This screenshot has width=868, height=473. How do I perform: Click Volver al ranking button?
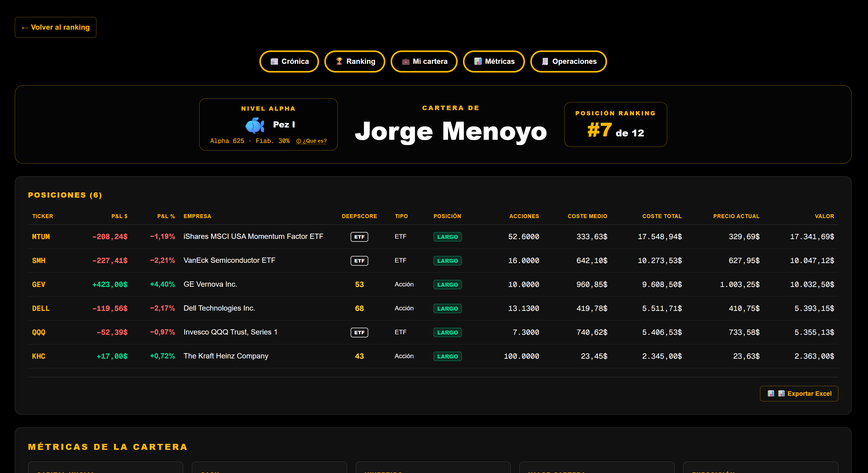click(x=55, y=27)
